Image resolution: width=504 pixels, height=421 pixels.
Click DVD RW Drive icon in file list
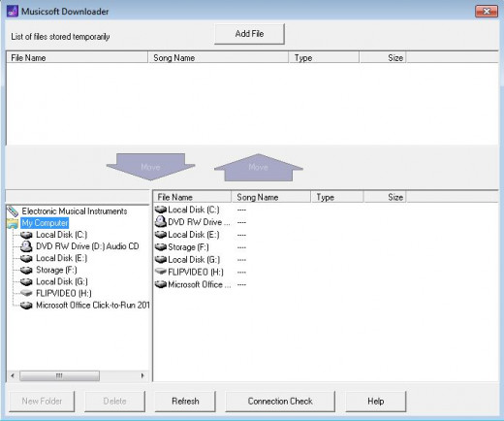161,222
